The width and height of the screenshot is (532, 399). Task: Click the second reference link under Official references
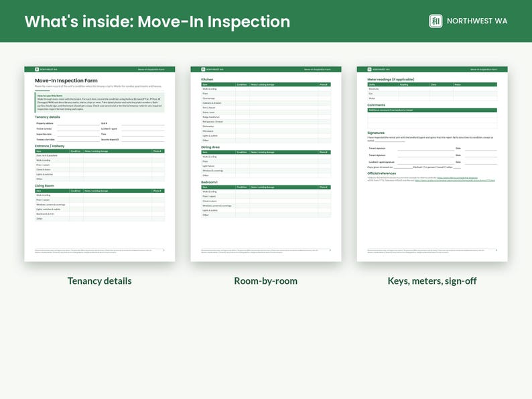tap(455, 181)
